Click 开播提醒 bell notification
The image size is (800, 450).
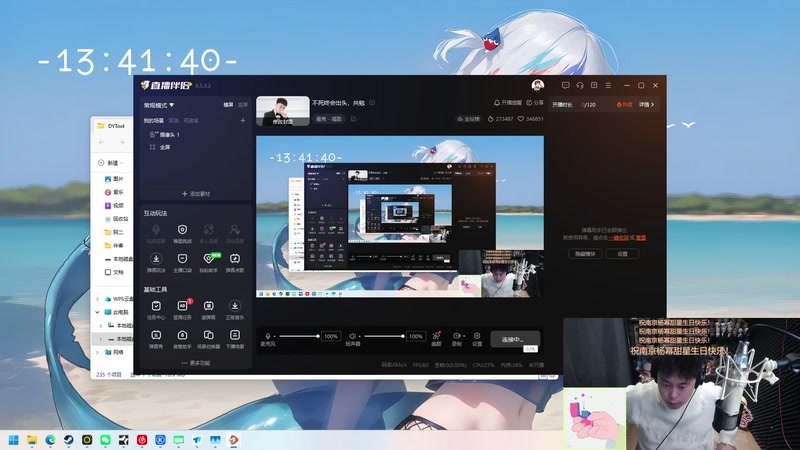click(508, 103)
